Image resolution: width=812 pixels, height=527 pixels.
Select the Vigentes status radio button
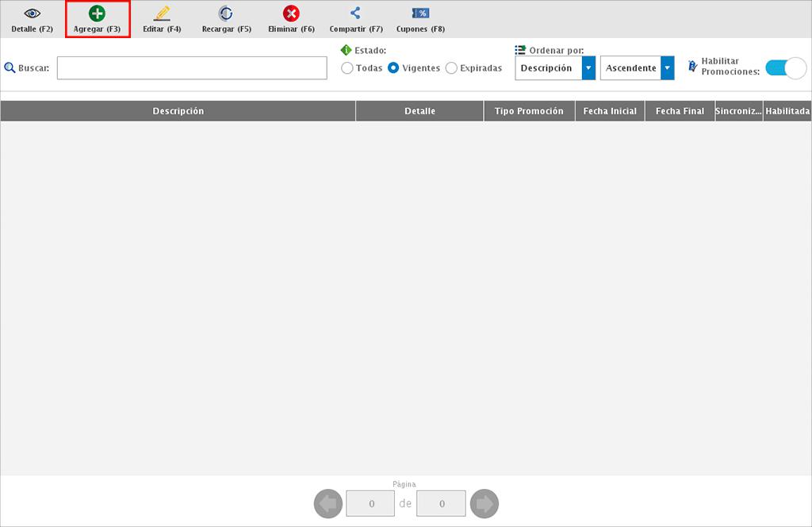coord(393,68)
